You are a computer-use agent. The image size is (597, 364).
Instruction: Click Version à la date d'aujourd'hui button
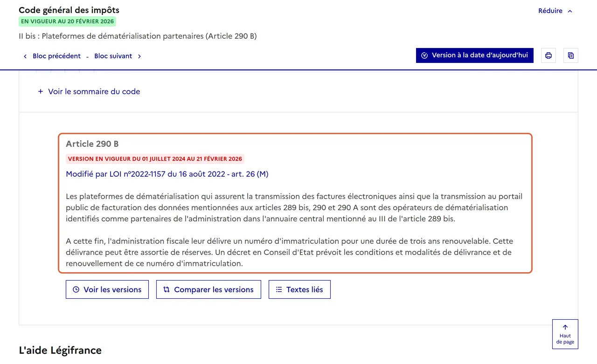pyautogui.click(x=475, y=55)
